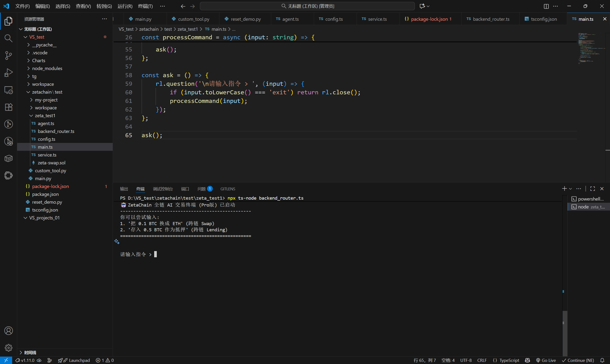
Task: Open the launch profile dropdown beside new terminal
Action: 570,189
